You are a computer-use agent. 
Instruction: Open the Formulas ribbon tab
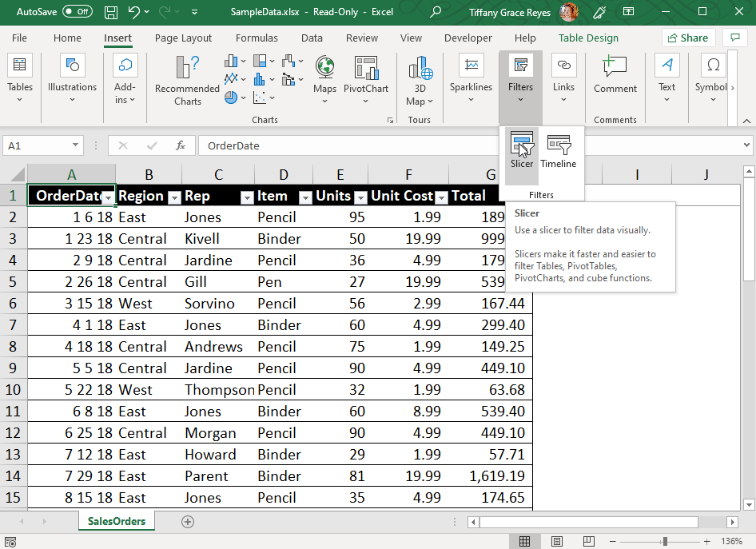257,38
